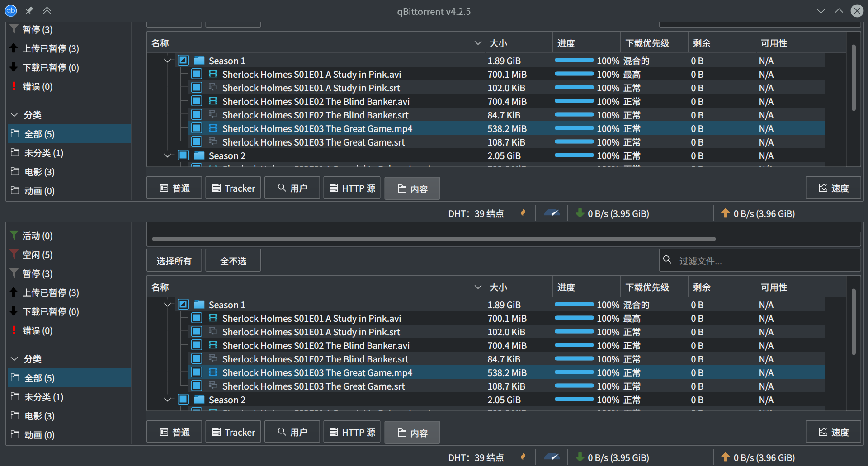Click the video icon of A Study in Pink.avi, upper list
868x466 pixels.
click(213, 74)
